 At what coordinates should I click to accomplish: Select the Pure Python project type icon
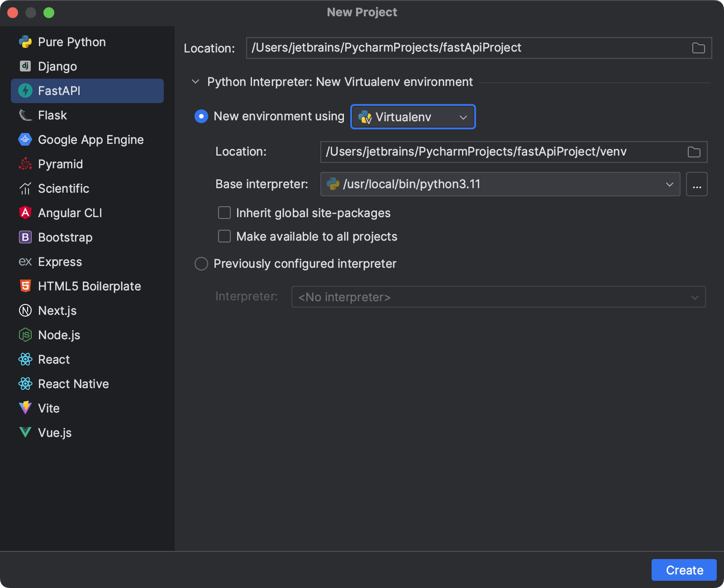(x=26, y=42)
